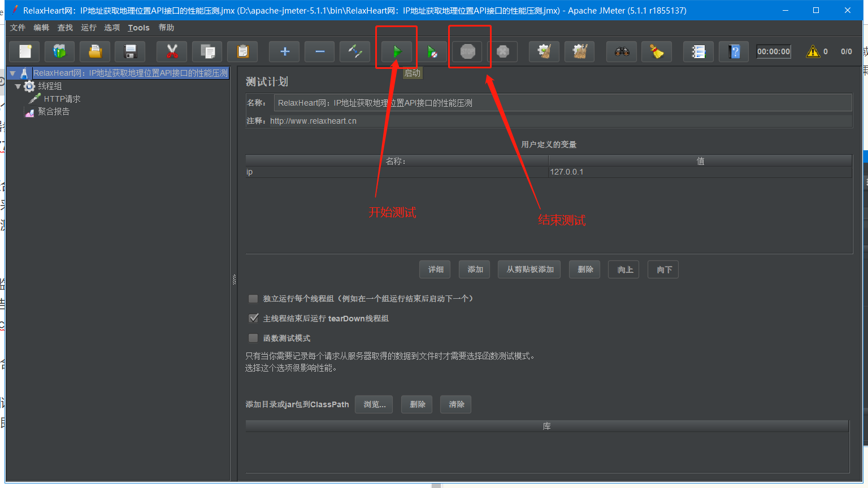Open the 文件 menu
Screen dimensions: 868x488
pyautogui.click(x=18, y=28)
